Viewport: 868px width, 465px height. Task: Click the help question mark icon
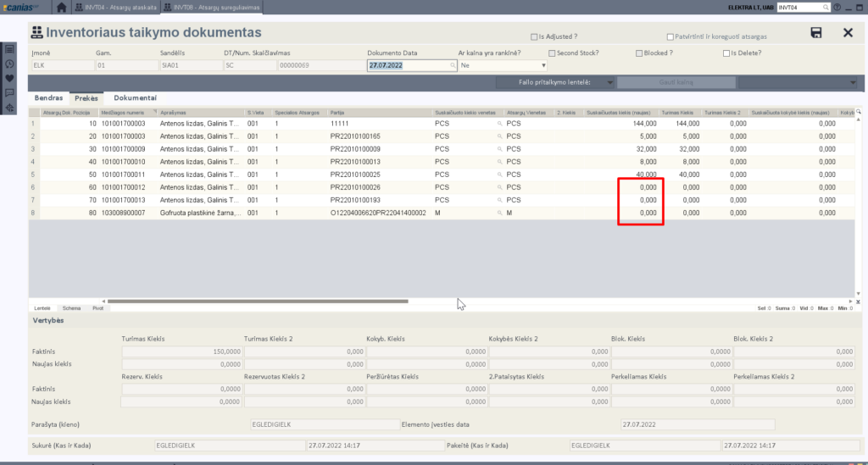tap(837, 7)
